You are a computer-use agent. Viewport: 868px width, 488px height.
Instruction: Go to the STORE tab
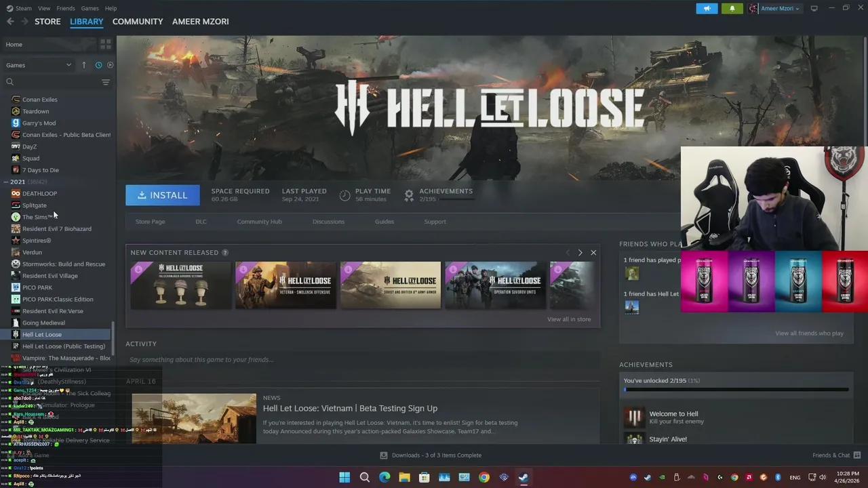(x=47, y=22)
